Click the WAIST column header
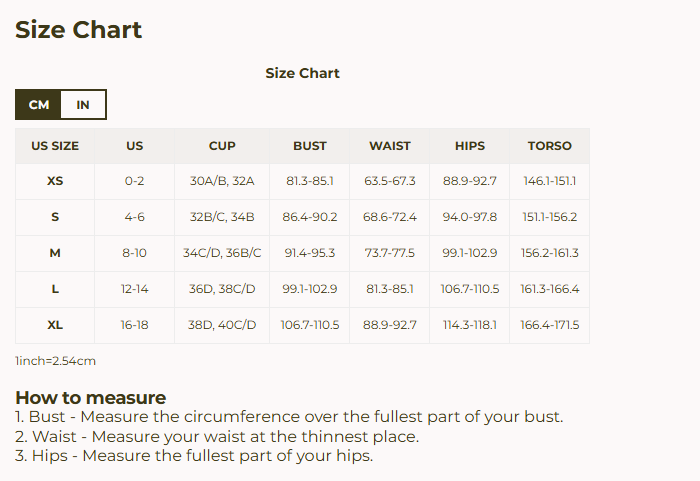The width and height of the screenshot is (700, 481). pyautogui.click(x=390, y=146)
